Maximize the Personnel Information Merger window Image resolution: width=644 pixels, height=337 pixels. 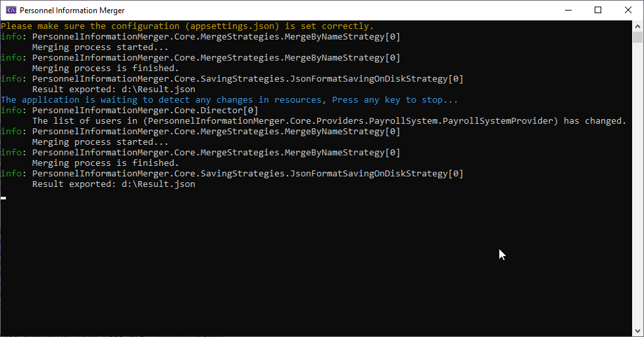click(x=598, y=11)
